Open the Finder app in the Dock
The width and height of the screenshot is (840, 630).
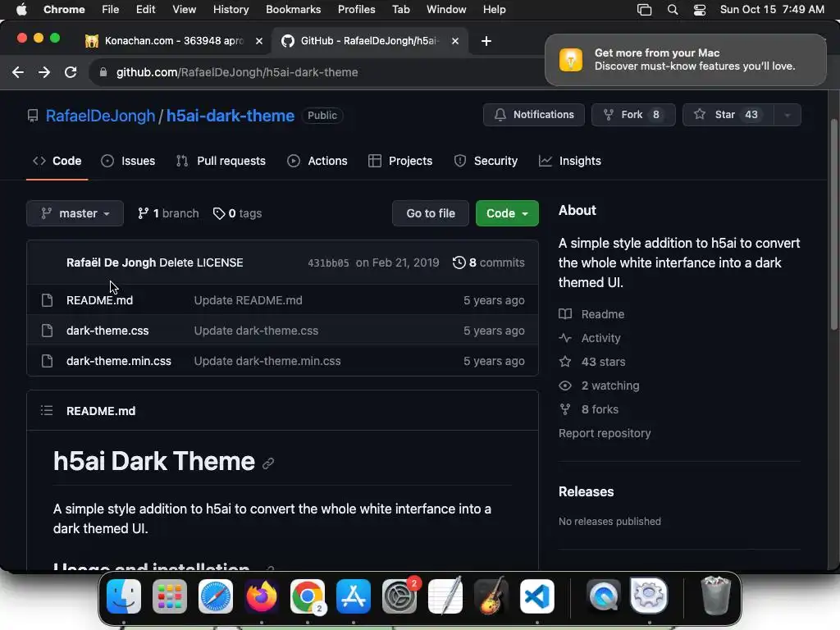point(124,596)
